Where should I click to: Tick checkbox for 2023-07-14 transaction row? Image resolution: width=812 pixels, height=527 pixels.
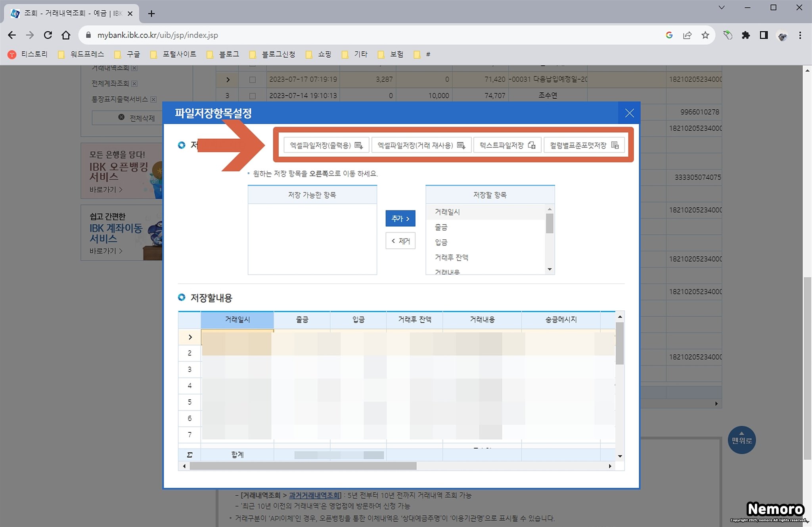coord(253,96)
